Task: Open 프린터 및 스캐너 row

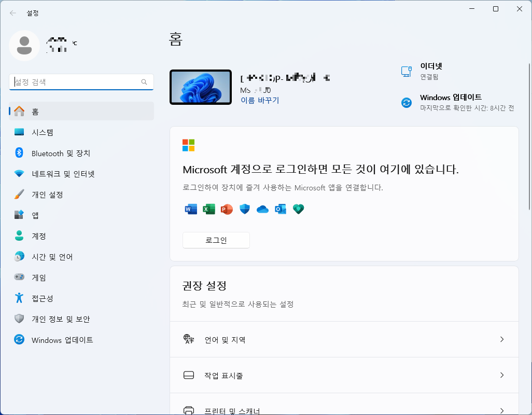Action: click(x=344, y=404)
